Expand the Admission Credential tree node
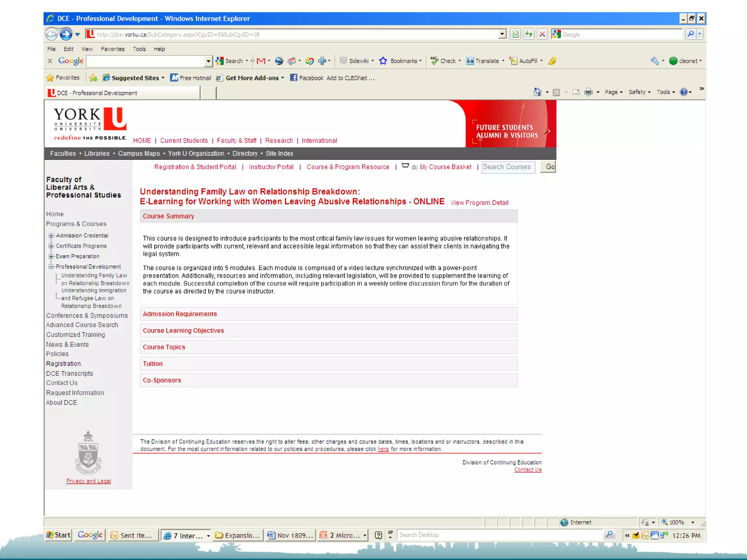Image resolution: width=747 pixels, height=560 pixels. tap(51, 236)
